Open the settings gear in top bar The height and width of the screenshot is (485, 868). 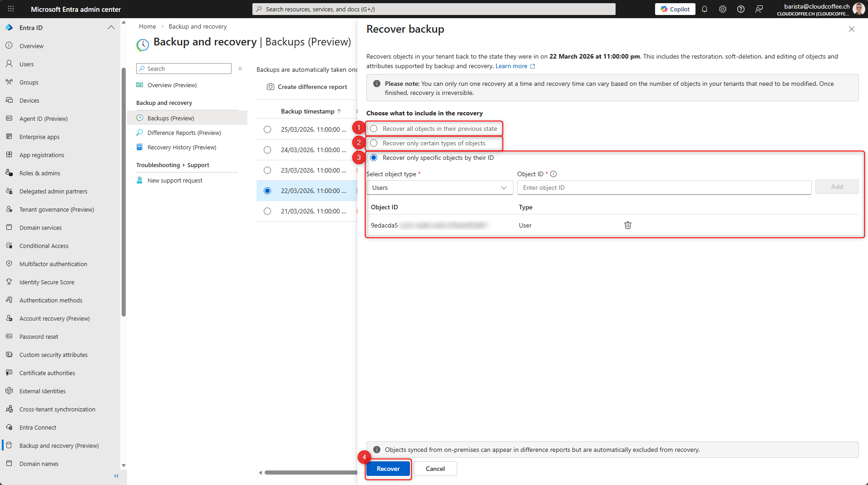pos(723,9)
